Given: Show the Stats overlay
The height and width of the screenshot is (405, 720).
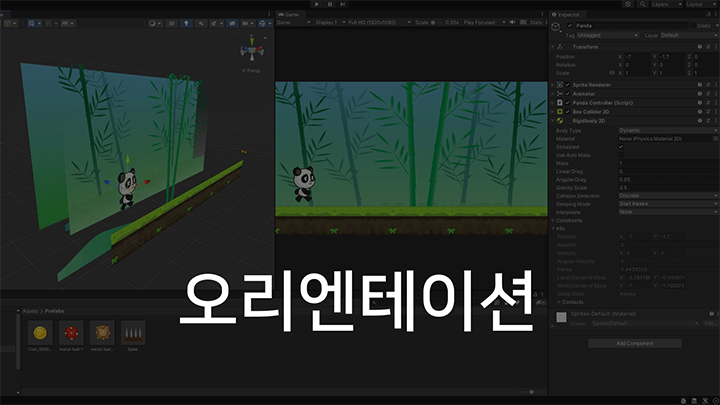Looking at the screenshot, I should coord(535,22).
